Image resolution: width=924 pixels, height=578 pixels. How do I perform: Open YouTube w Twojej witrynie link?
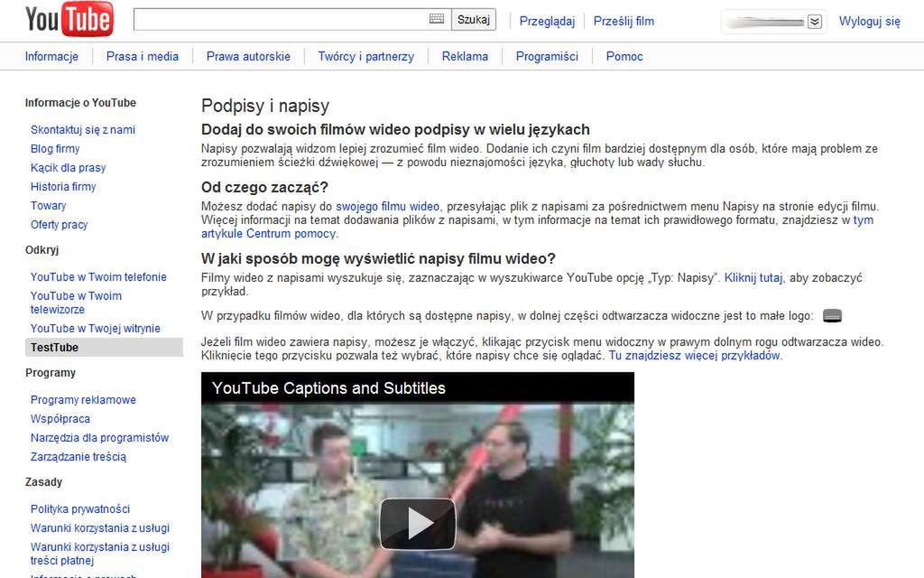pyautogui.click(x=96, y=329)
